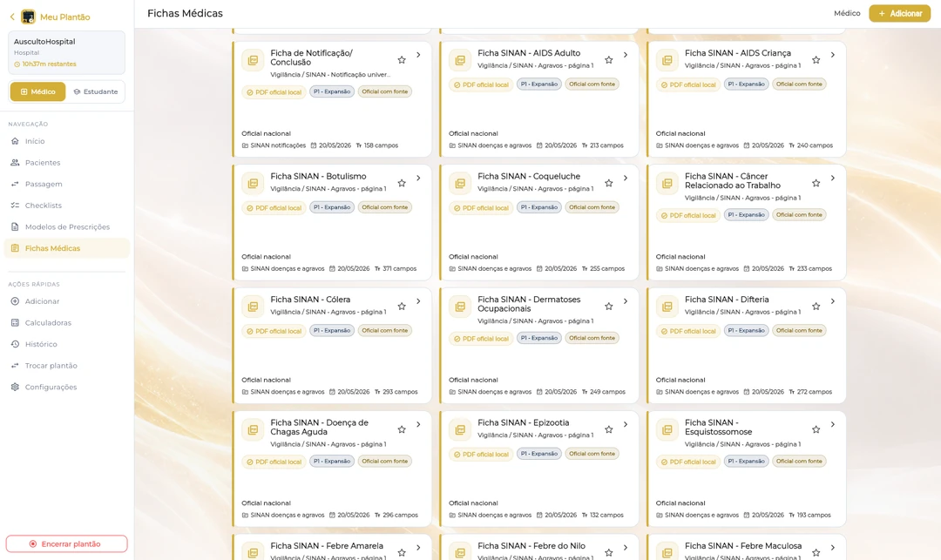This screenshot has height=560, width=941.
Task: Click the Médico label in the top bar
Action: [847, 13]
